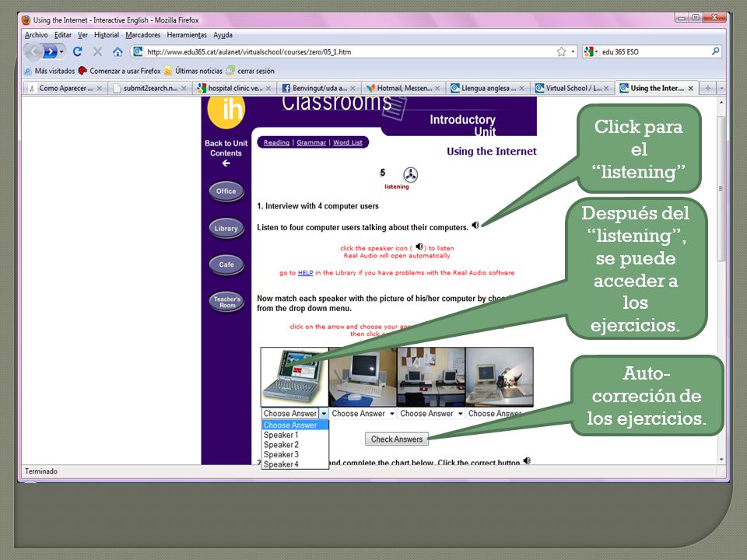Open the answer dropdown under the third picture
Viewport: 747px width, 560px height.
(460, 413)
